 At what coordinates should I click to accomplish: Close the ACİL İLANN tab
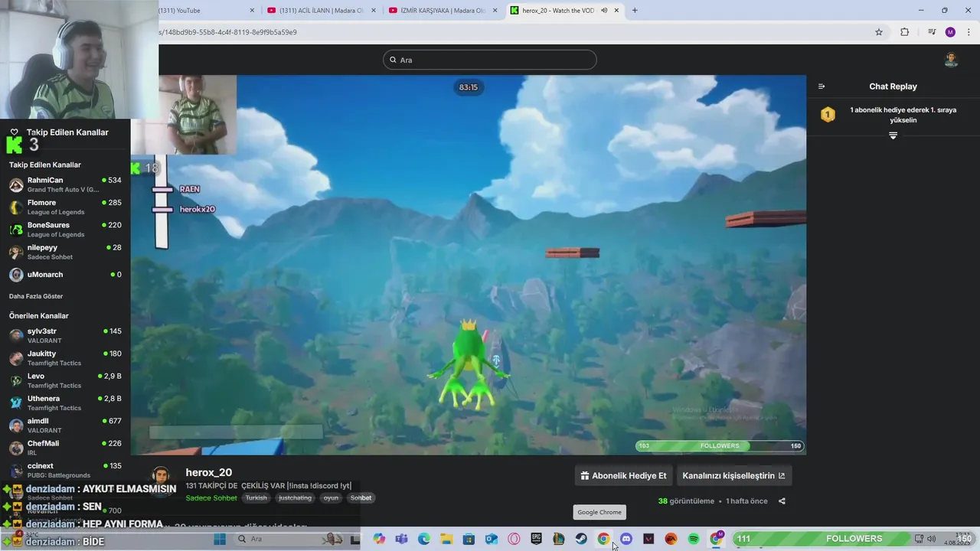373,10
